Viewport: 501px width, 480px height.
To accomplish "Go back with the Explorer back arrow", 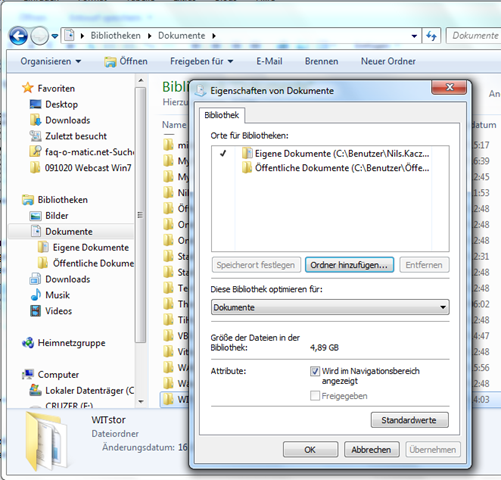I will pos(18,35).
